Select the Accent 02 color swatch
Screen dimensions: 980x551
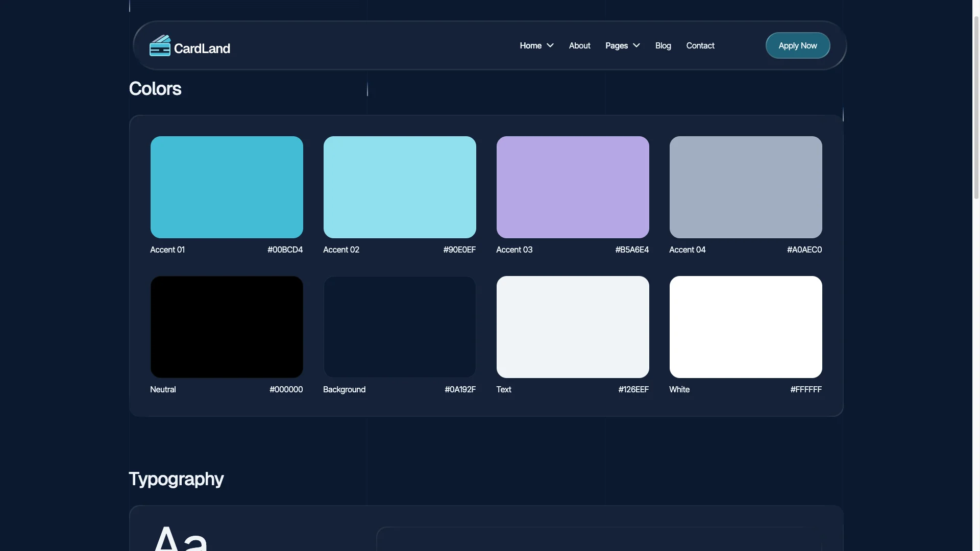click(x=399, y=187)
